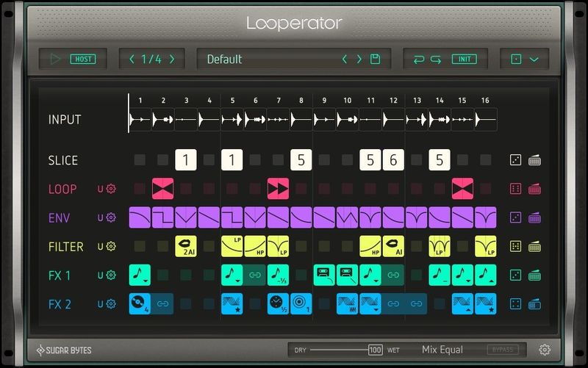The image size is (588, 368).
Task: Click the INPUT waveform at step 1
Action: click(140, 120)
